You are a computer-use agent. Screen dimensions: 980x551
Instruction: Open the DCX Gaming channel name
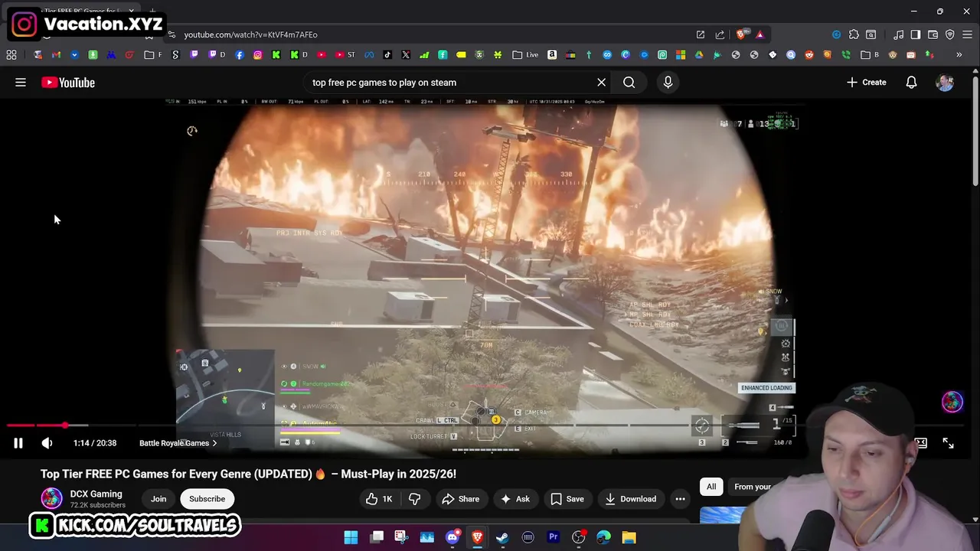(x=96, y=494)
